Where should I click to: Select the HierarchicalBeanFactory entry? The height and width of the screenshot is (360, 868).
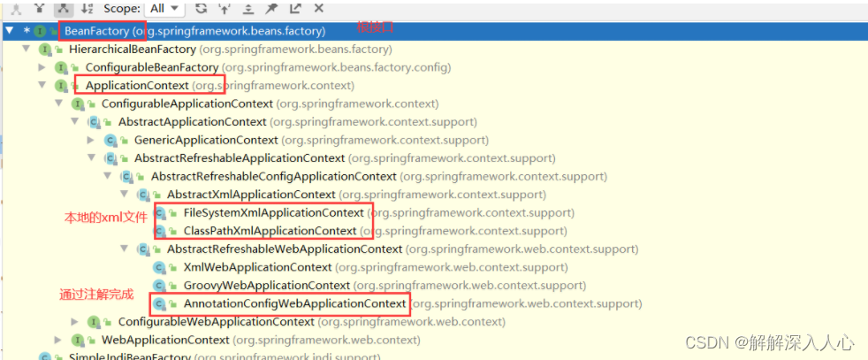click(231, 50)
